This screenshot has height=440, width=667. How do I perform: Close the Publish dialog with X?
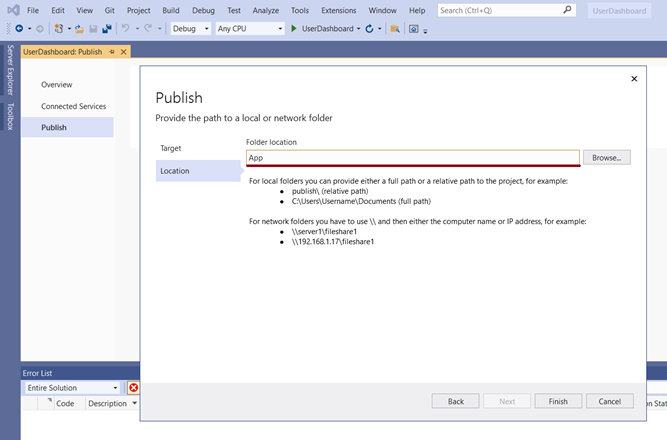[634, 79]
